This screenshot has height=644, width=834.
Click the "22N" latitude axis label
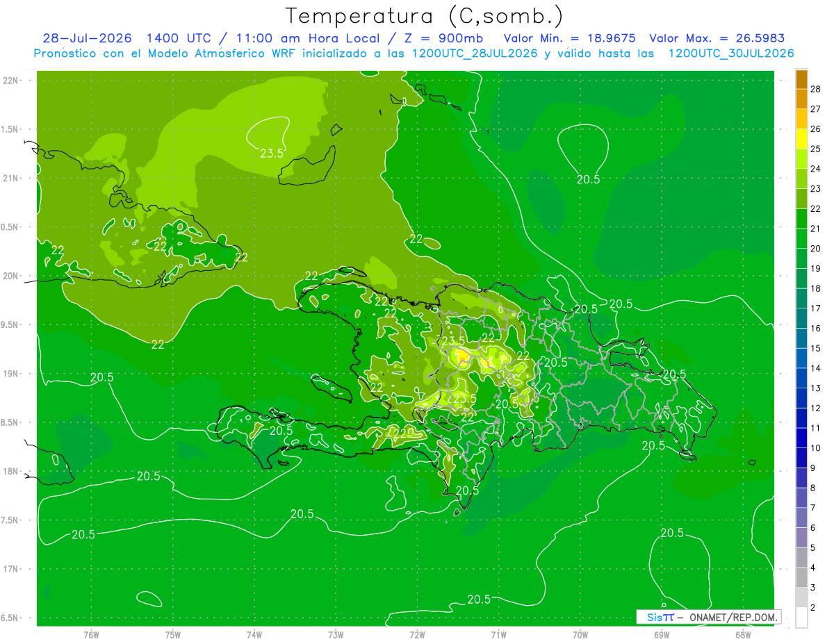[x=11, y=80]
